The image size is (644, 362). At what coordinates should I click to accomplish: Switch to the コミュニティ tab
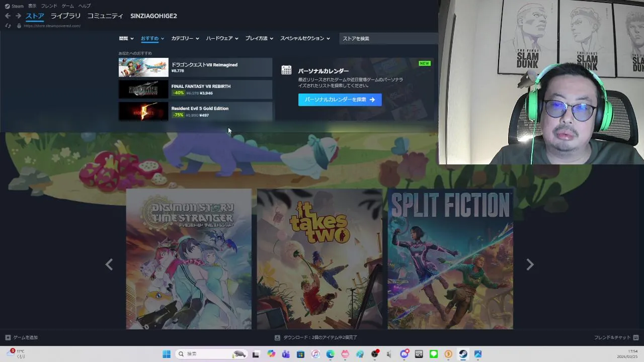pyautogui.click(x=105, y=16)
